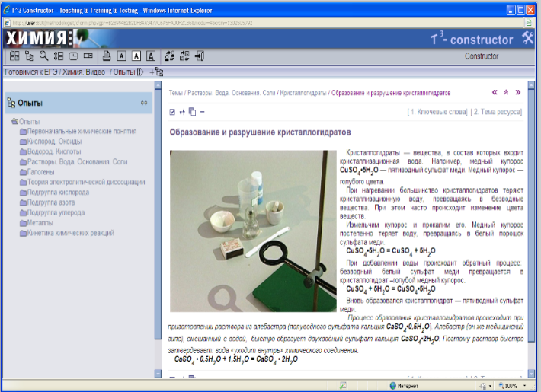Expand the 'Галогены' folder in tree
Screen dimensions: 541x392
point(46,172)
